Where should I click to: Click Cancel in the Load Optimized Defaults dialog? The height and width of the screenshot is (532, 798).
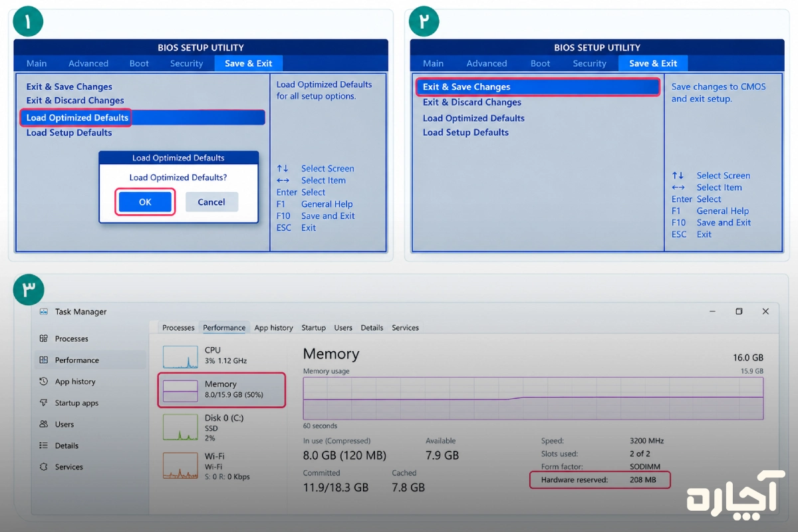211,202
